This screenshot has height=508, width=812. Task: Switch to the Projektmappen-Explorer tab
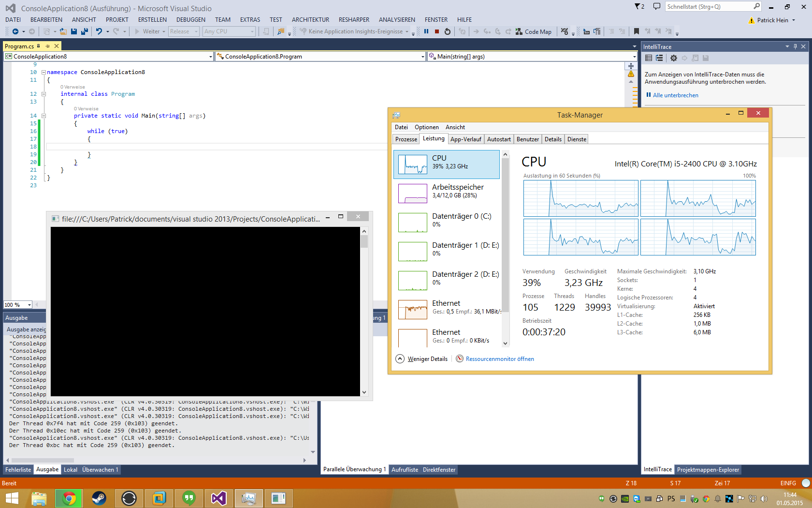tap(708, 470)
